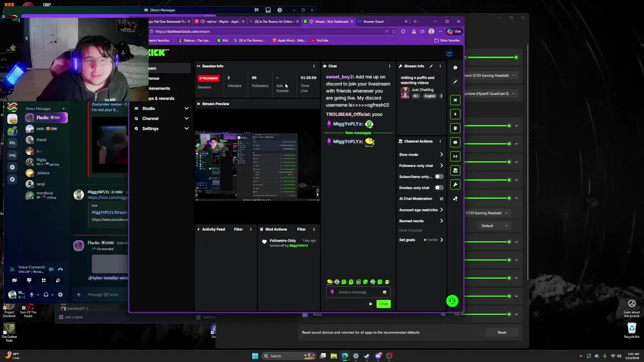Screen dimensions: 644x362
Task: Click the browser address bar URL
Action: tap(182, 31)
